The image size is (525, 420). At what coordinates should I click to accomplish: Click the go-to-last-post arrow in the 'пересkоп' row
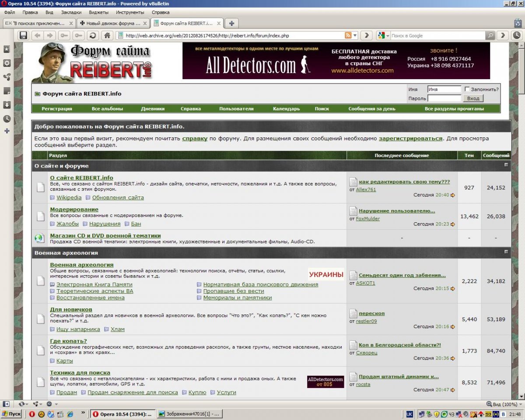pos(453,327)
